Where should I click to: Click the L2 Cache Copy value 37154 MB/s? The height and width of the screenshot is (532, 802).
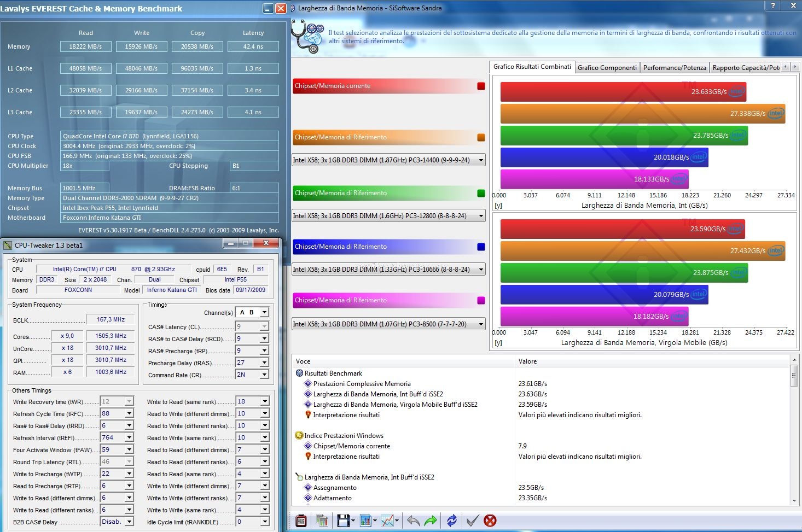[x=197, y=90]
